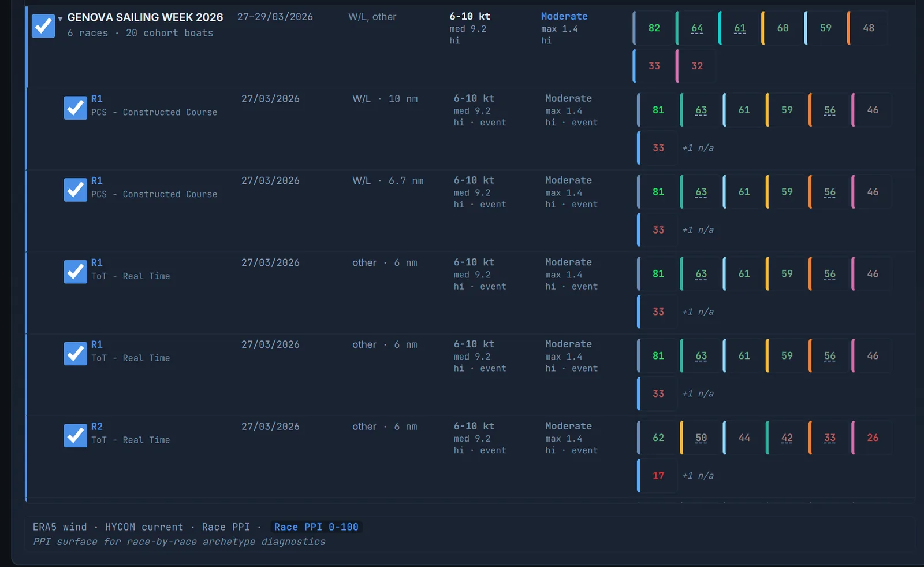The image size is (924, 567).
Task: Click 'W/L · 6.7 nm' course cell
Action: [388, 181]
